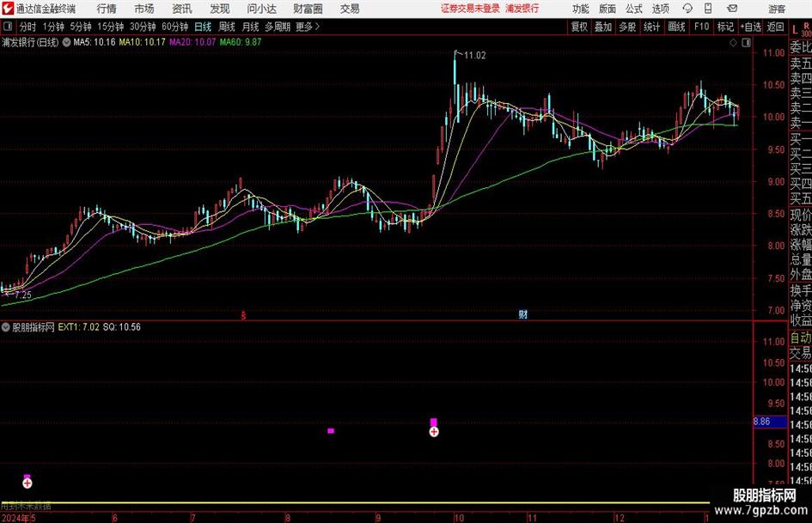Click the plus signal marker near September
The width and height of the screenshot is (812, 523).
pos(434,432)
